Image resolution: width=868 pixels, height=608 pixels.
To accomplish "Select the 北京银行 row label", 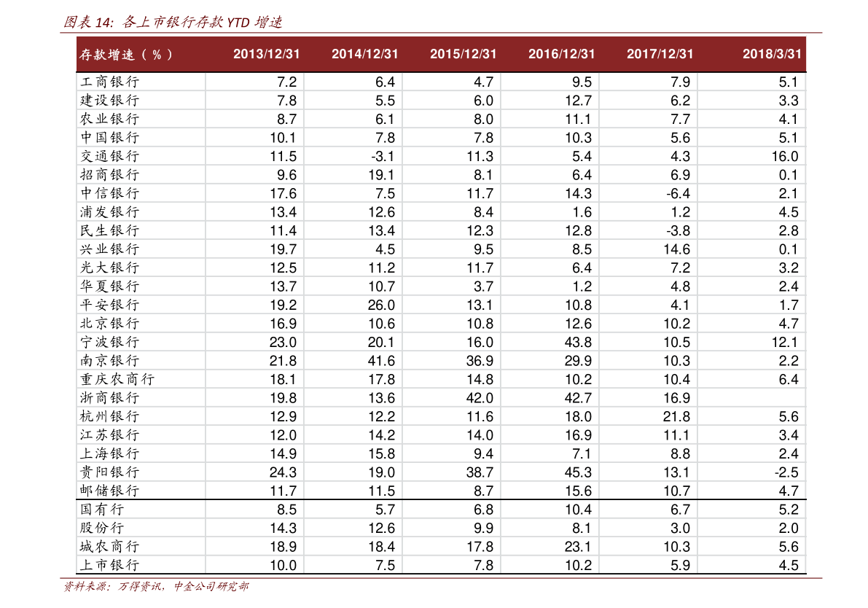I will 109,324.
